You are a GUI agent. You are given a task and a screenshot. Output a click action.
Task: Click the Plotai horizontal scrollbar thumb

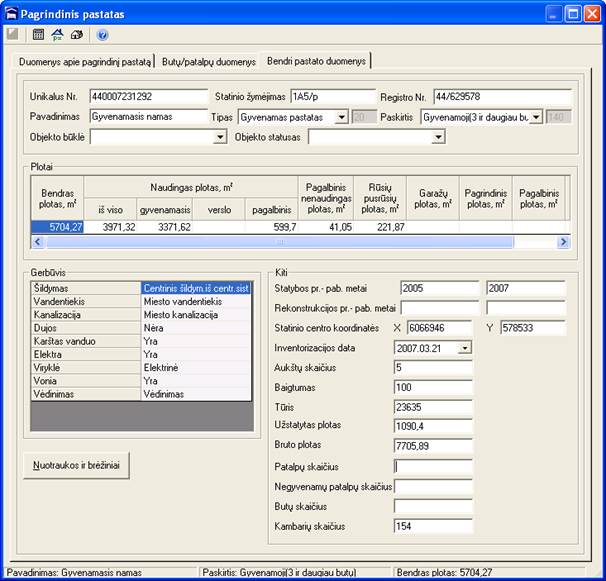click(280, 242)
